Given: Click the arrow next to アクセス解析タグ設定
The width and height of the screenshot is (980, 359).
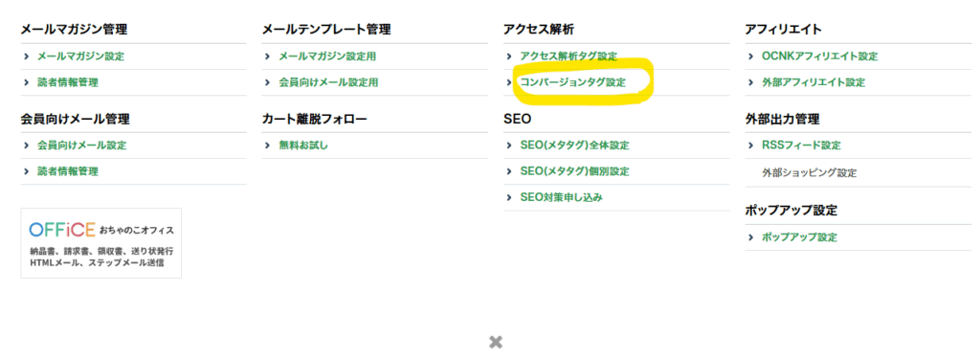Looking at the screenshot, I should [509, 56].
